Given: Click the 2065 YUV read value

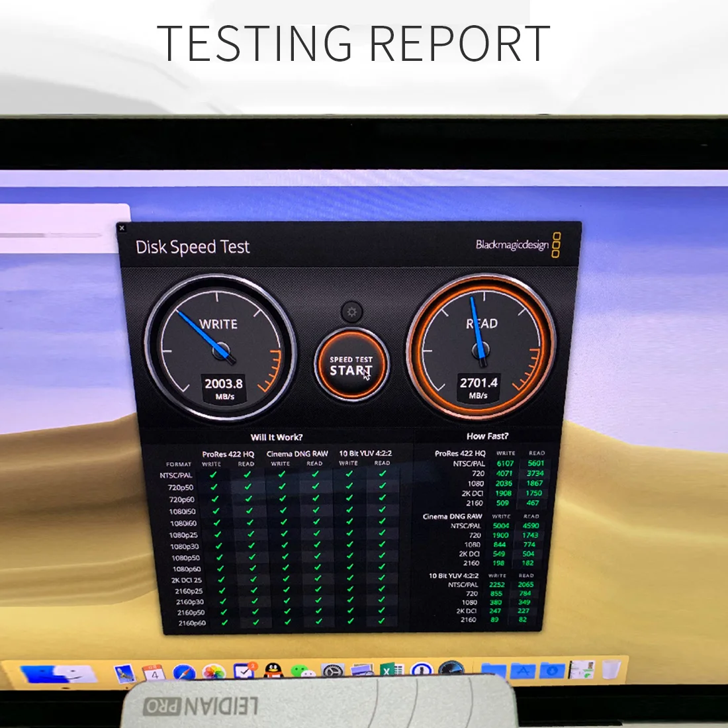Looking at the screenshot, I should pos(525,584).
